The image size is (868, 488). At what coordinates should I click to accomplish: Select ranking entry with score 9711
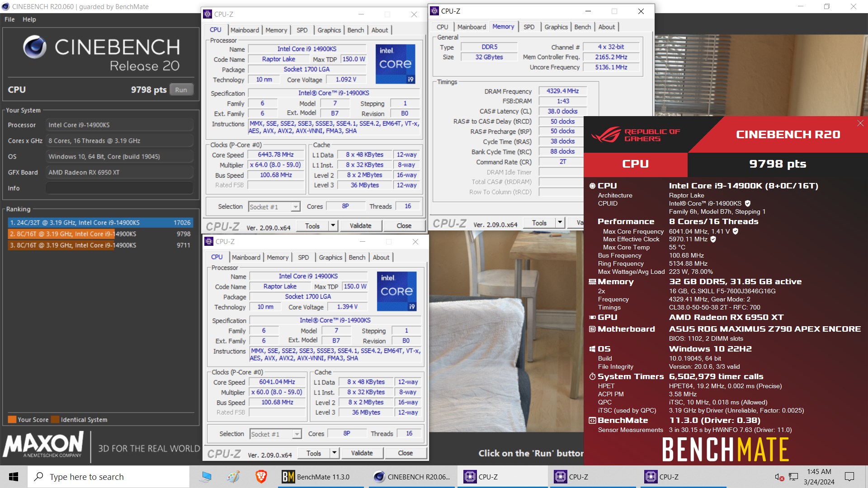click(x=100, y=245)
